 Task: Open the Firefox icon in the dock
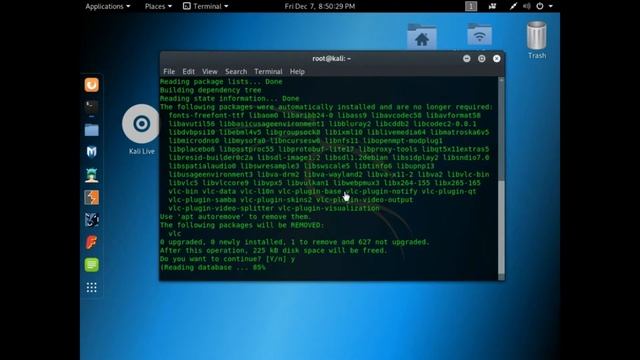pos(91,85)
